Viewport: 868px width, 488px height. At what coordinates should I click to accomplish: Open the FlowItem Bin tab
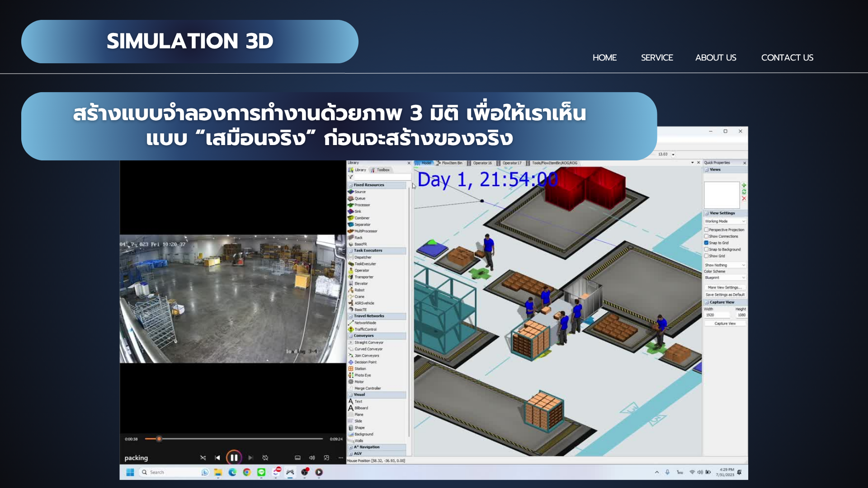coord(449,163)
